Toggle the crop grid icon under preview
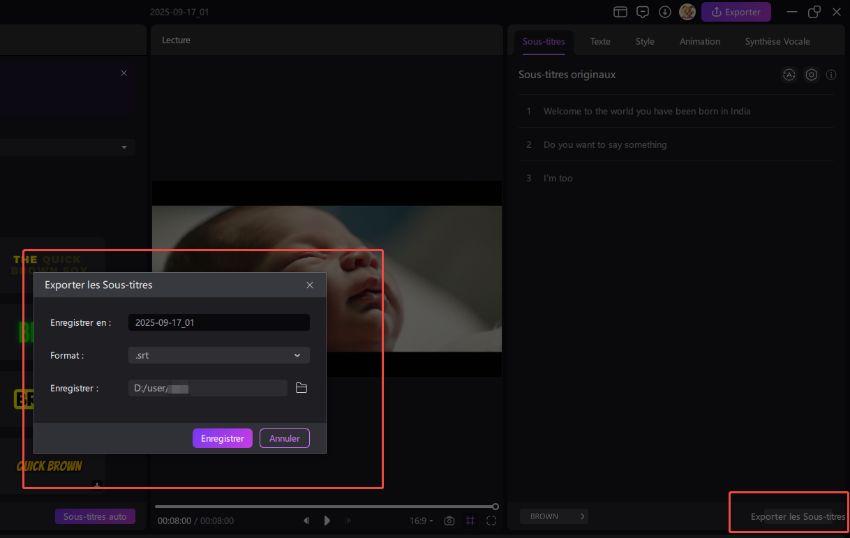 [x=470, y=521]
